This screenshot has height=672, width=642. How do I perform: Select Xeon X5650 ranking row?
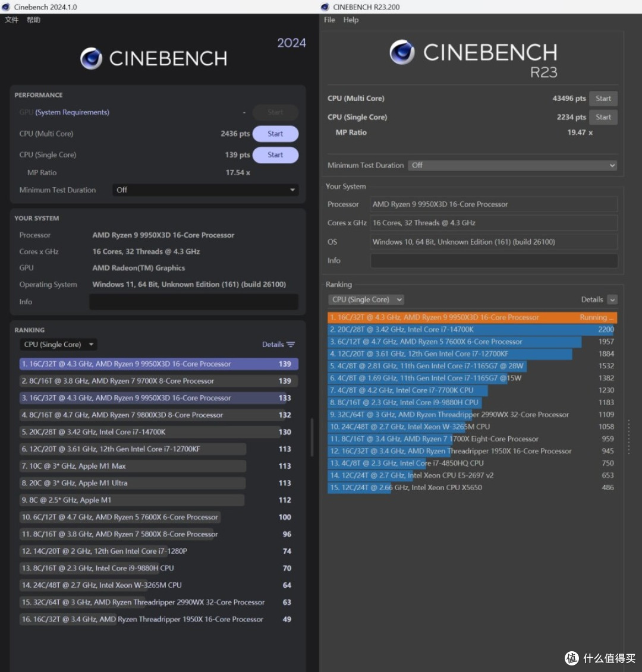tap(472, 488)
